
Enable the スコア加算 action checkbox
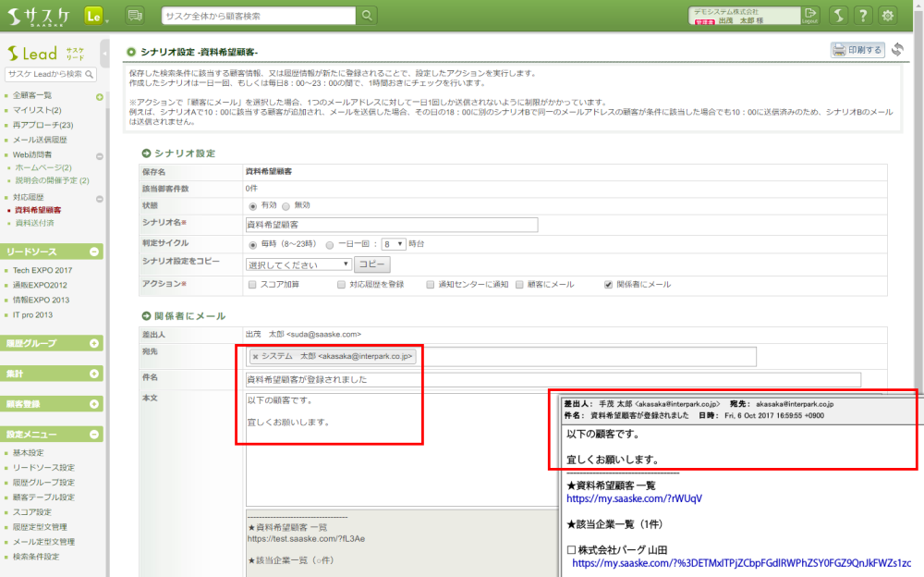point(252,284)
